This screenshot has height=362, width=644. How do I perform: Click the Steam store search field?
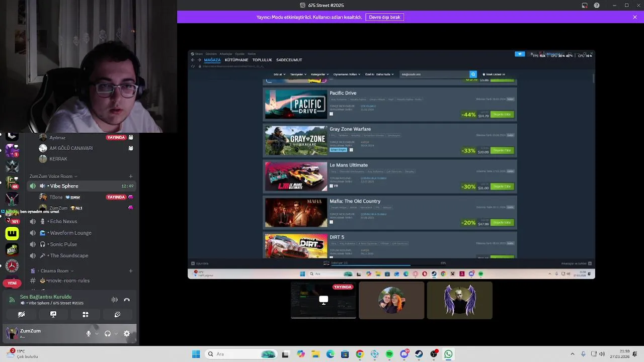pyautogui.click(x=435, y=74)
